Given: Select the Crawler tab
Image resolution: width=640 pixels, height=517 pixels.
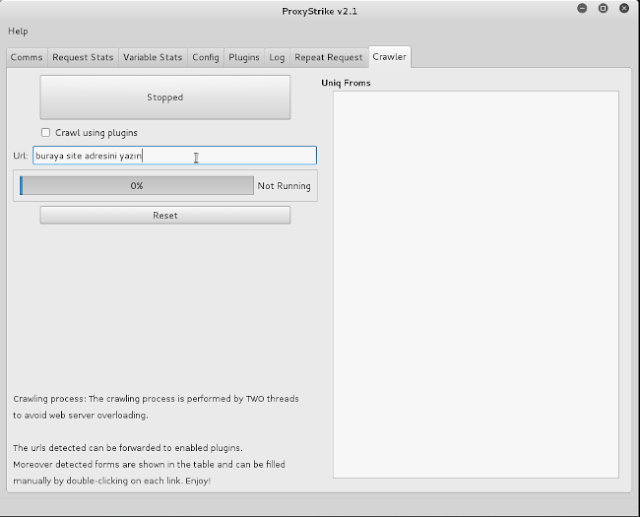Looking at the screenshot, I should 389,57.
